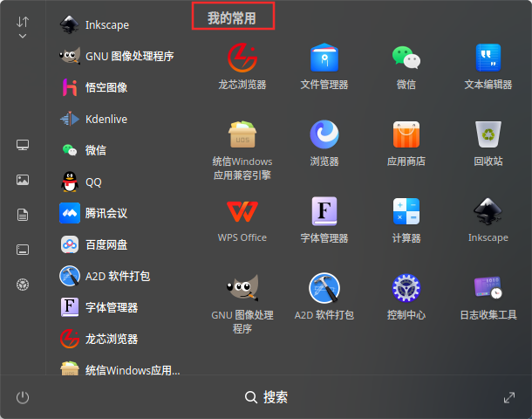The height and width of the screenshot is (419, 532).
Task: Open 回收站 from the grid
Action: (x=488, y=143)
